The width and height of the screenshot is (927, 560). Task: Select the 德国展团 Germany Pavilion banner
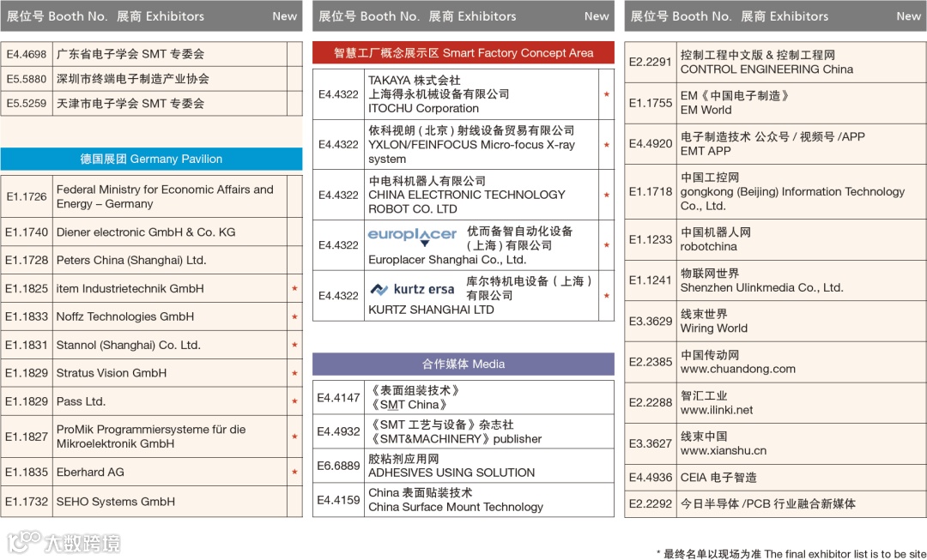(x=151, y=159)
